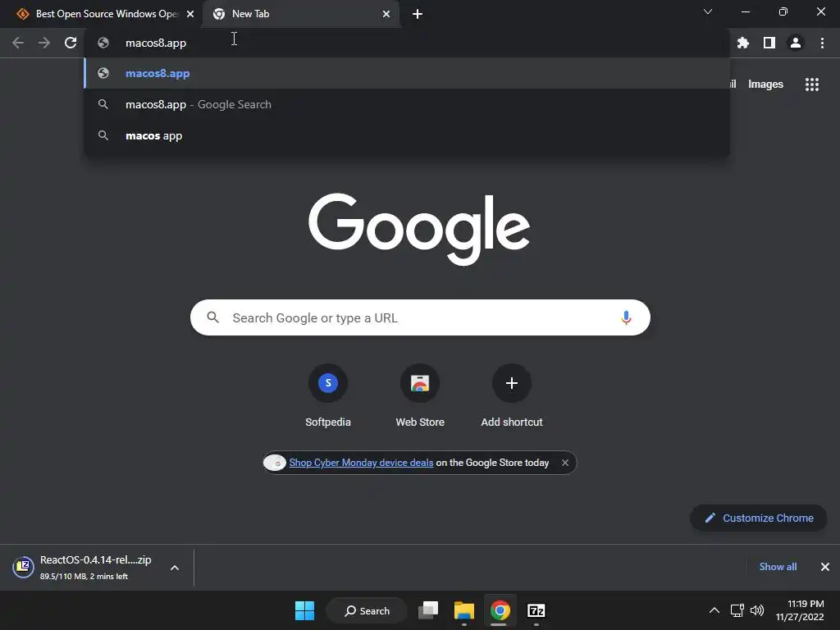
Task: Dismiss the Cyber Monday promo
Action: [x=564, y=463]
